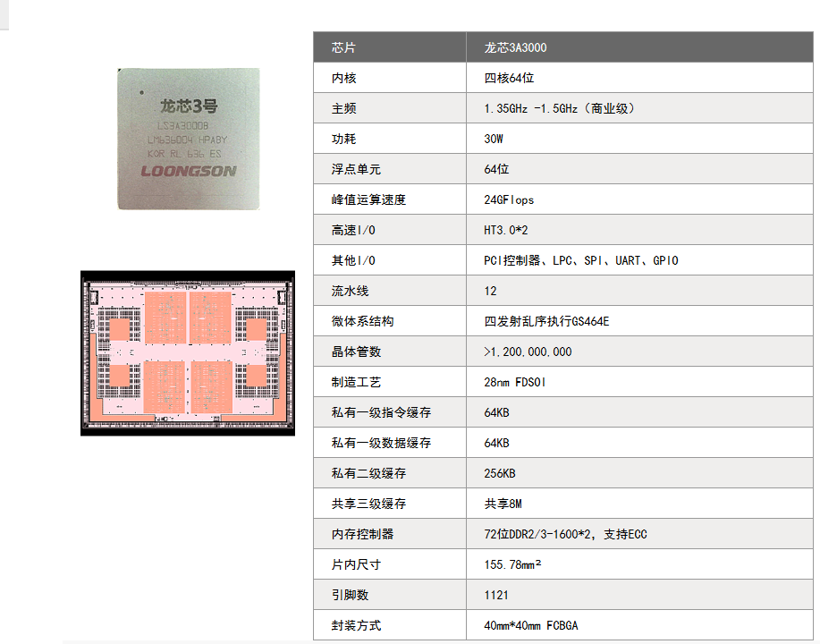820x644 pixels.
Task: Click the value '四核64位'
Action: coord(509,78)
